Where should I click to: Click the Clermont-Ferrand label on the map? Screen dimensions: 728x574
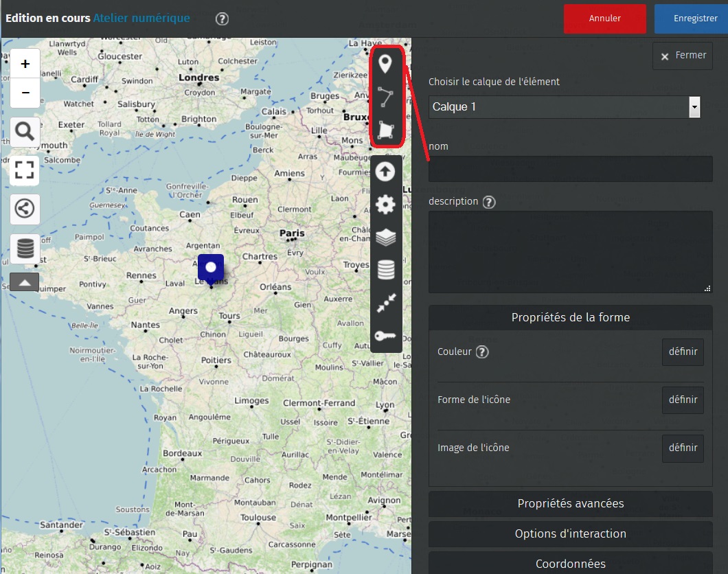(319, 403)
